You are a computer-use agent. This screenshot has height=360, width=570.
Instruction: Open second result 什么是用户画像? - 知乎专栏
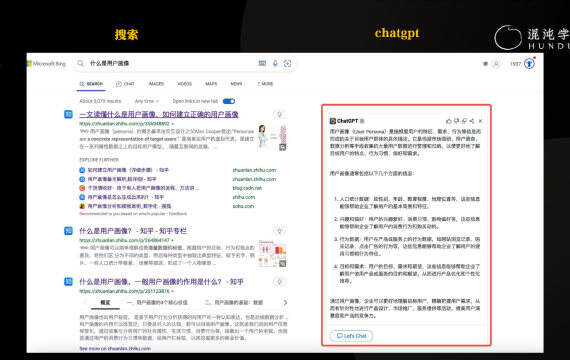point(133,231)
